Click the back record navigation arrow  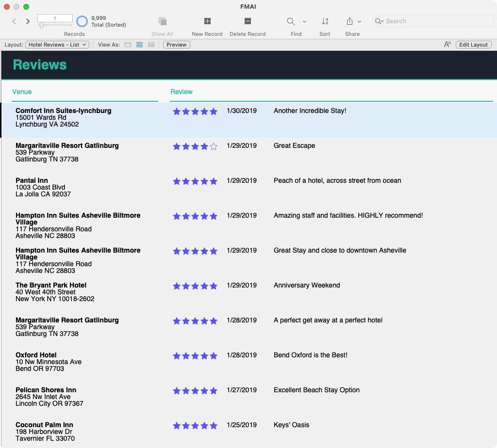14,21
